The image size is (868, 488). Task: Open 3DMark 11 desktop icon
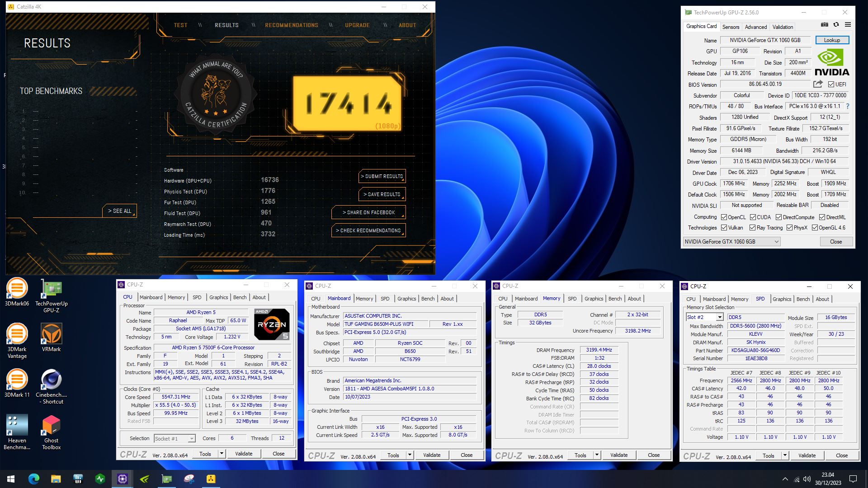tap(17, 383)
